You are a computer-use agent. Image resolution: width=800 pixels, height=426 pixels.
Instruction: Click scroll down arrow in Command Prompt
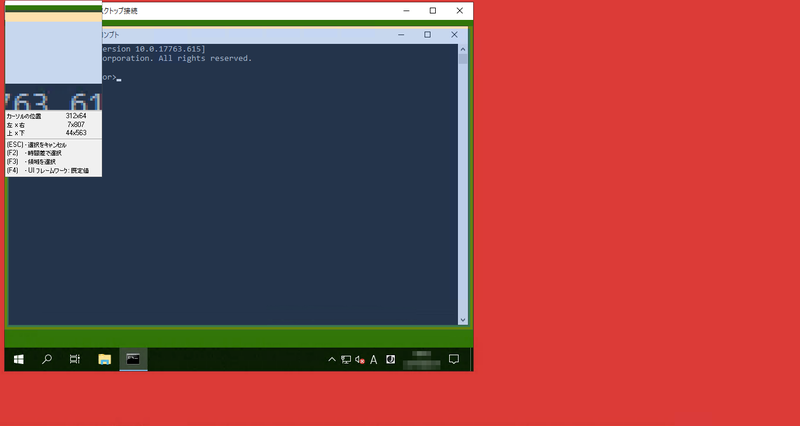click(463, 320)
